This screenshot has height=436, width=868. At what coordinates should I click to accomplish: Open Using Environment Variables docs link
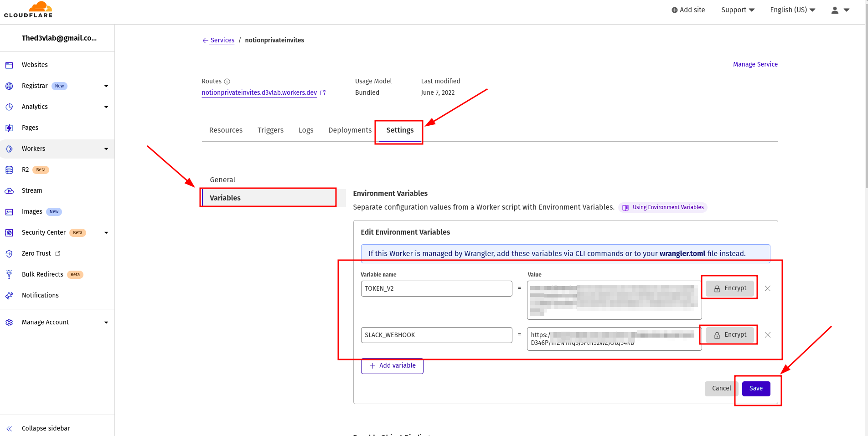(662, 207)
